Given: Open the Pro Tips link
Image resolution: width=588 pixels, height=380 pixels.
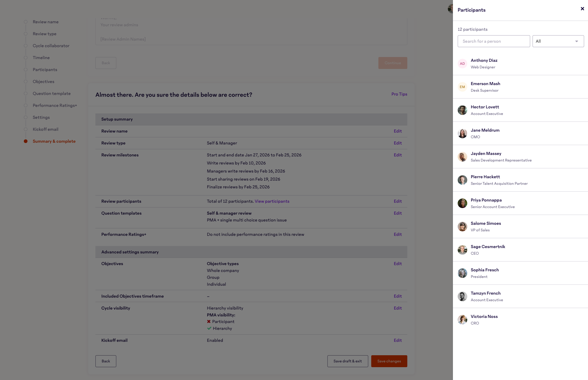Looking at the screenshot, I should coord(399,94).
